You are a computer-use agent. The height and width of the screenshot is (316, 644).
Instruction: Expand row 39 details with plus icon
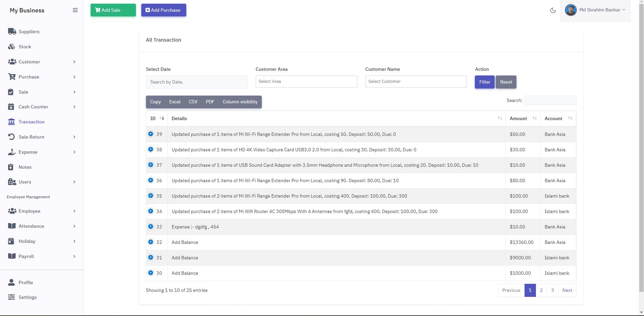151,134
